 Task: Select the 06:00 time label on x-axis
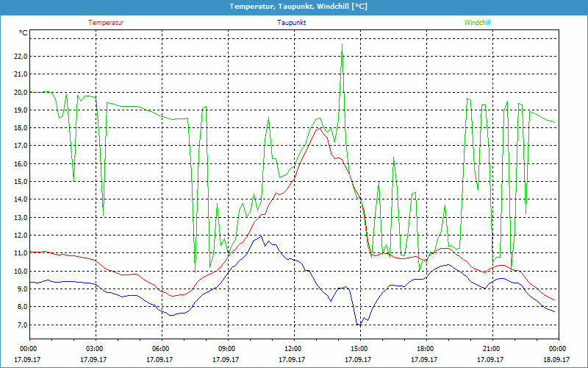click(x=160, y=349)
